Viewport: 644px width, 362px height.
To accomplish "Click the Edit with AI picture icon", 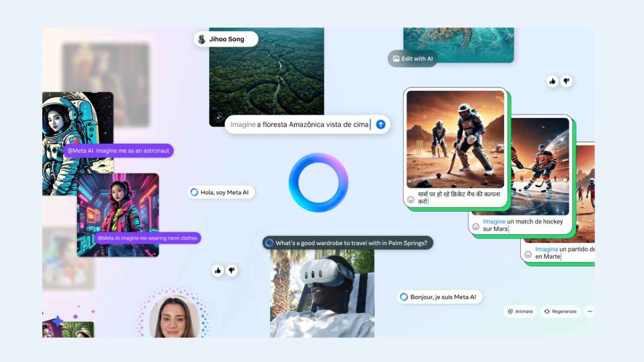I will click(395, 58).
